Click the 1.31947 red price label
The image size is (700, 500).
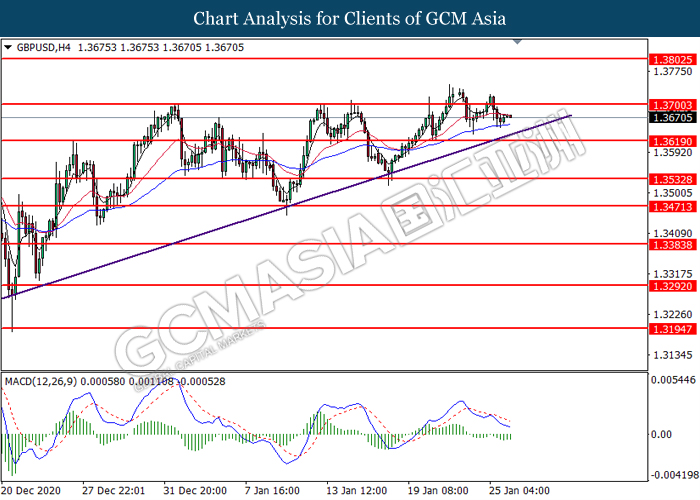tap(673, 329)
